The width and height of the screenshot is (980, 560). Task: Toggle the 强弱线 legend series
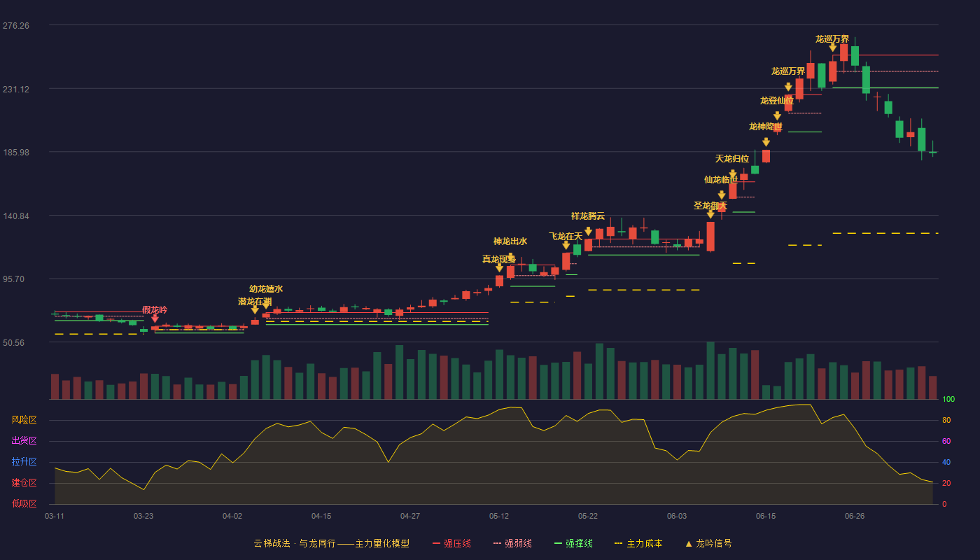(x=512, y=543)
